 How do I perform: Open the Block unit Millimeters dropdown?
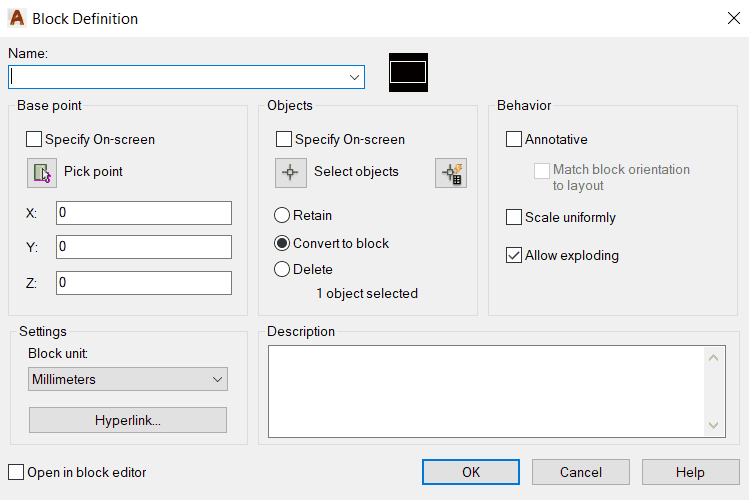tap(128, 379)
